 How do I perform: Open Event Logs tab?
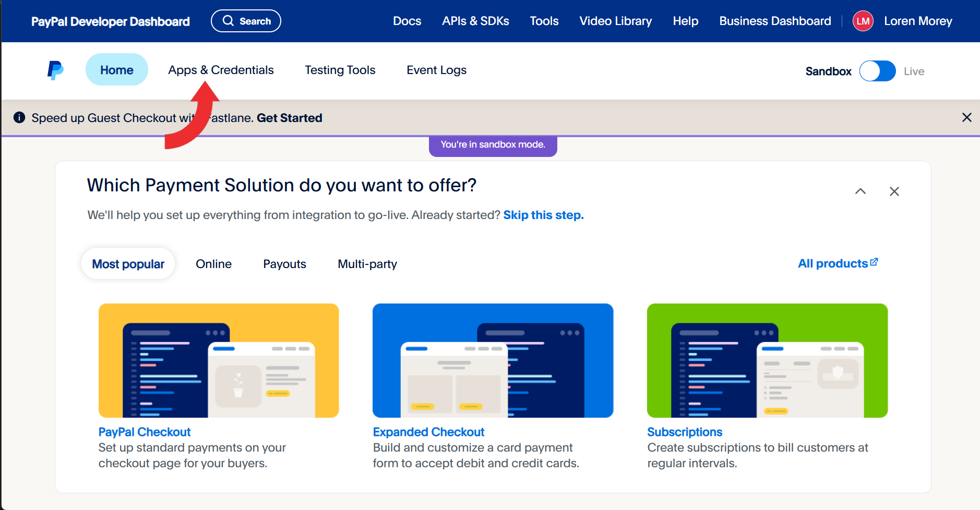[x=437, y=70]
